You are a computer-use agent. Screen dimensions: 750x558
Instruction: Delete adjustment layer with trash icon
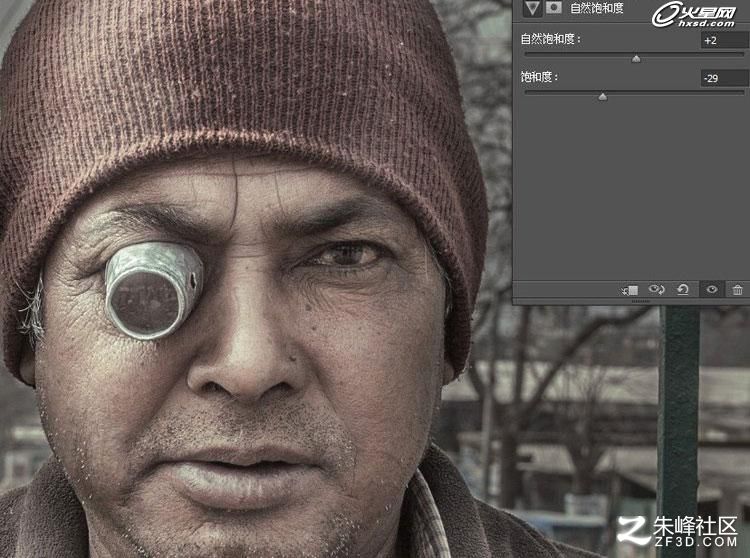pos(738,289)
